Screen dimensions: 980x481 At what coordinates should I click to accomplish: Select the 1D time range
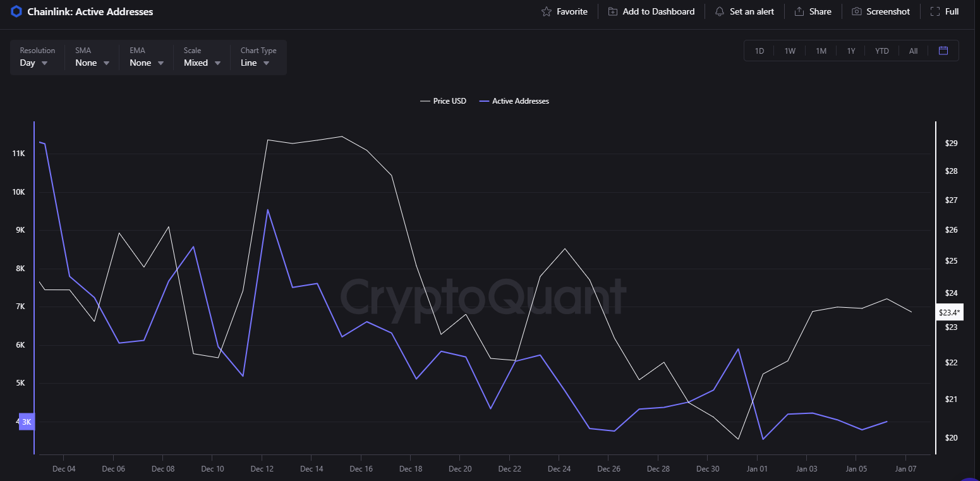click(759, 51)
